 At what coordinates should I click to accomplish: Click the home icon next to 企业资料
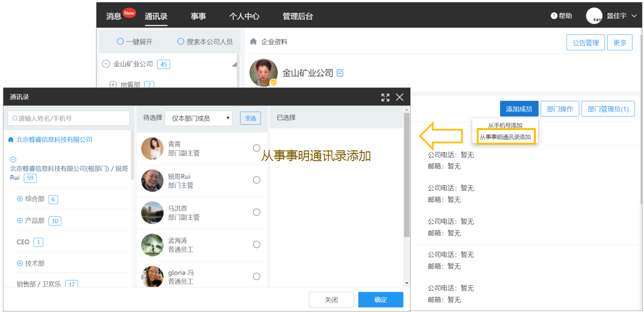click(253, 42)
